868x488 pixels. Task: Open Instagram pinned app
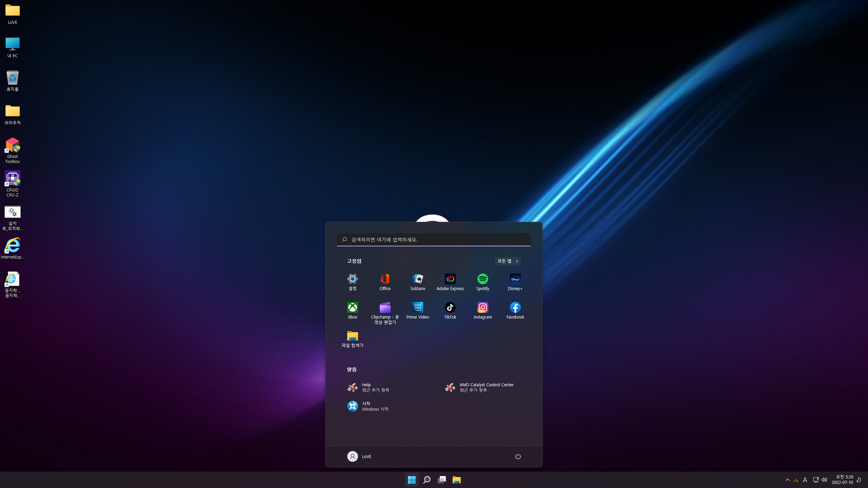tap(482, 310)
